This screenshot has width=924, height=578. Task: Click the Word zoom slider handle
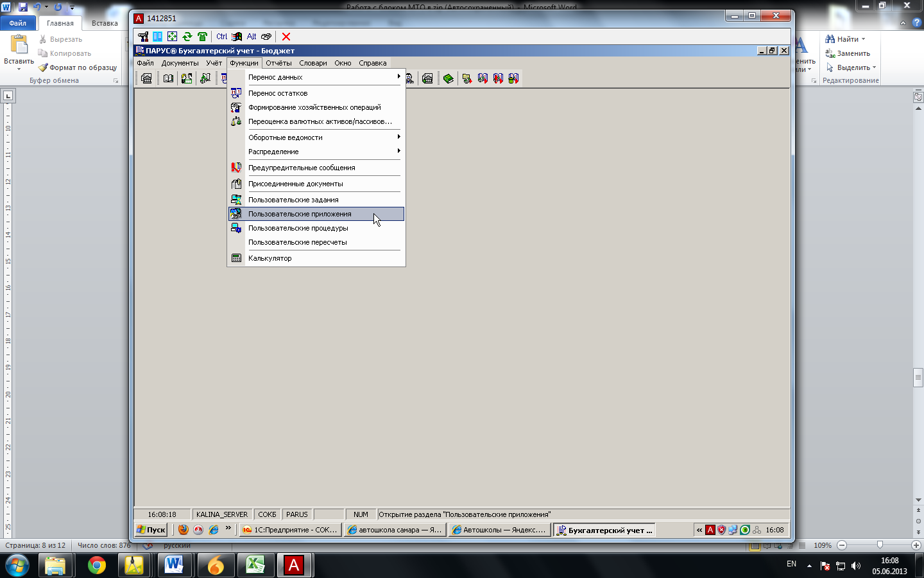pyautogui.click(x=880, y=545)
